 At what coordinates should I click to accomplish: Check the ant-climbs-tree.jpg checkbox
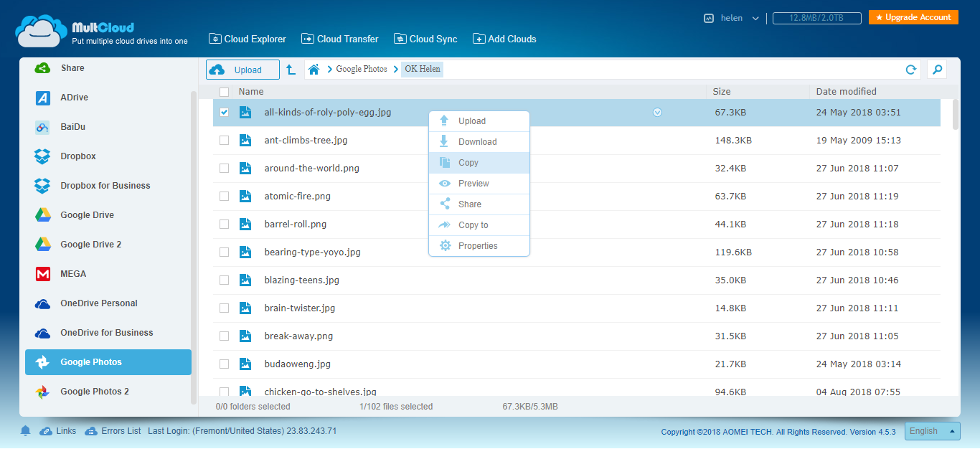(x=225, y=141)
